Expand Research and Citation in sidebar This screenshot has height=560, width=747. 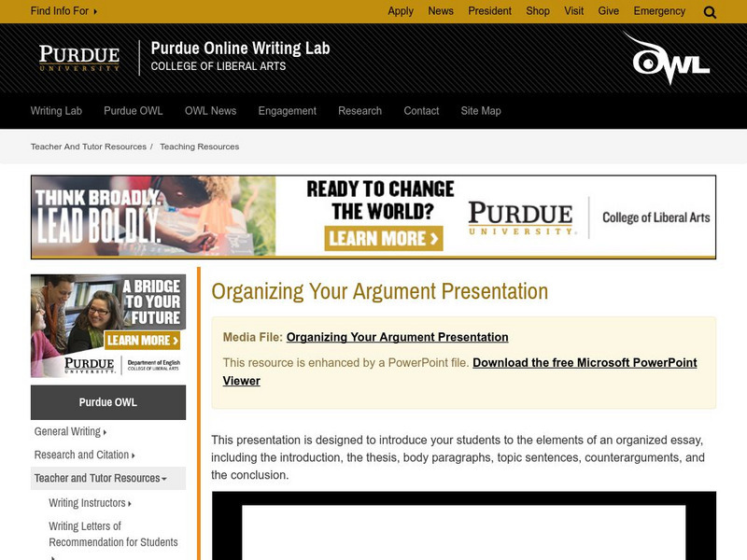[x=84, y=455]
